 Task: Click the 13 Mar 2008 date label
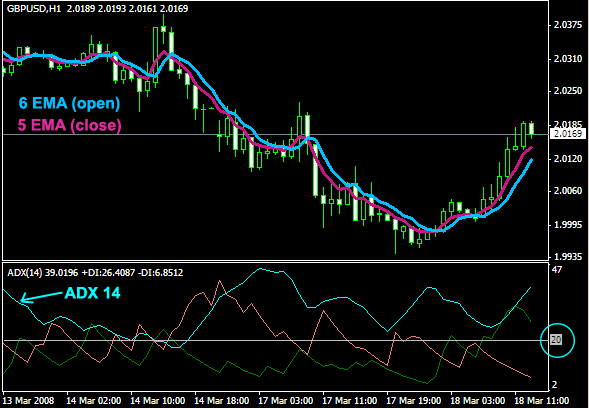[x=28, y=400]
